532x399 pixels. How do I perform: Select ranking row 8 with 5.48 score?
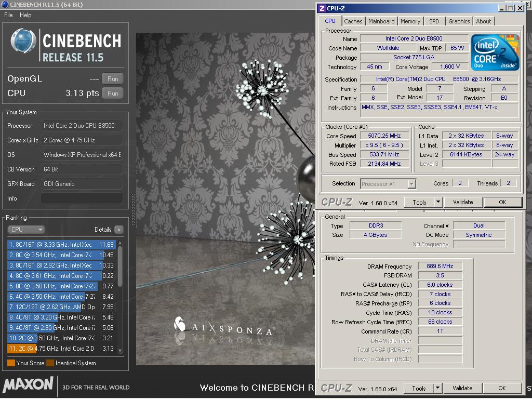61,317
